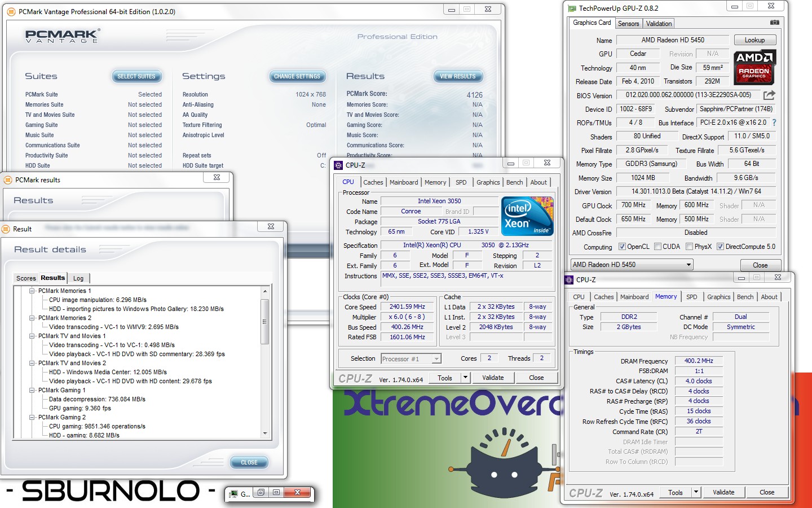Collapse the PCMark Memories 1 tree node
812x508 pixels.
32,291
